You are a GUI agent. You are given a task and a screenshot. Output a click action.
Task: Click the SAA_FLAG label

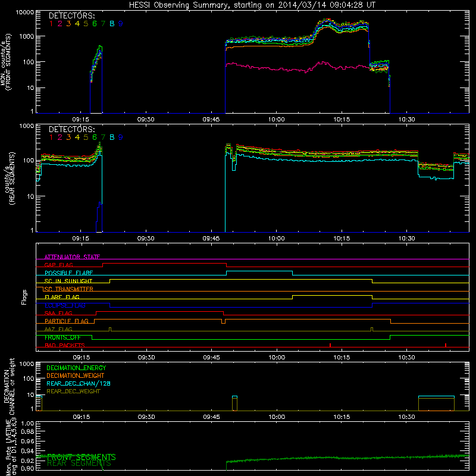58,313
